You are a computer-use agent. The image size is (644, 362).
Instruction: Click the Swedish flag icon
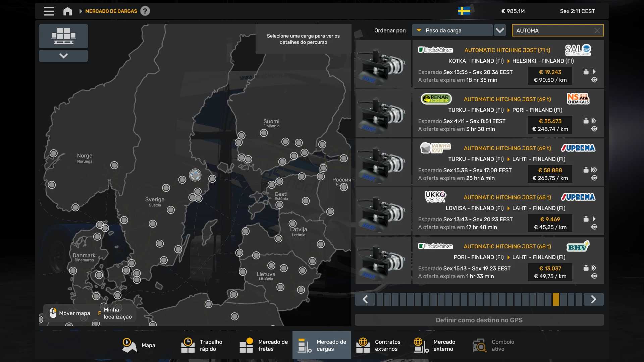[x=464, y=11]
